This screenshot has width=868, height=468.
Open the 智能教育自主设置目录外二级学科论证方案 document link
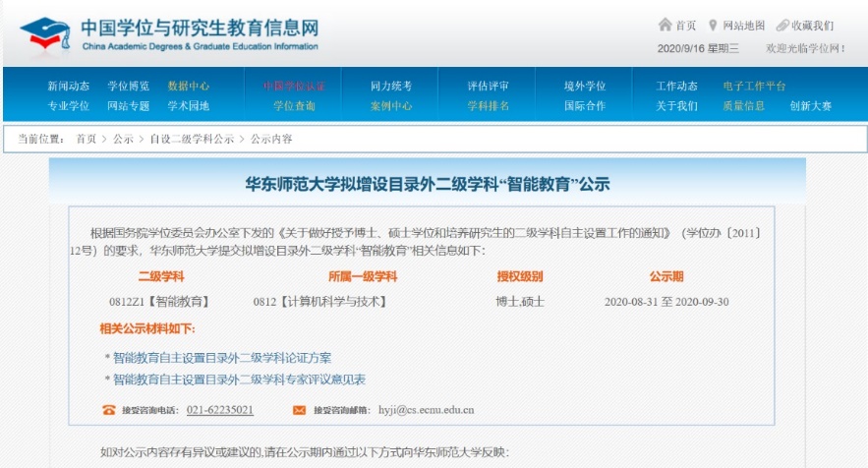tap(222, 358)
